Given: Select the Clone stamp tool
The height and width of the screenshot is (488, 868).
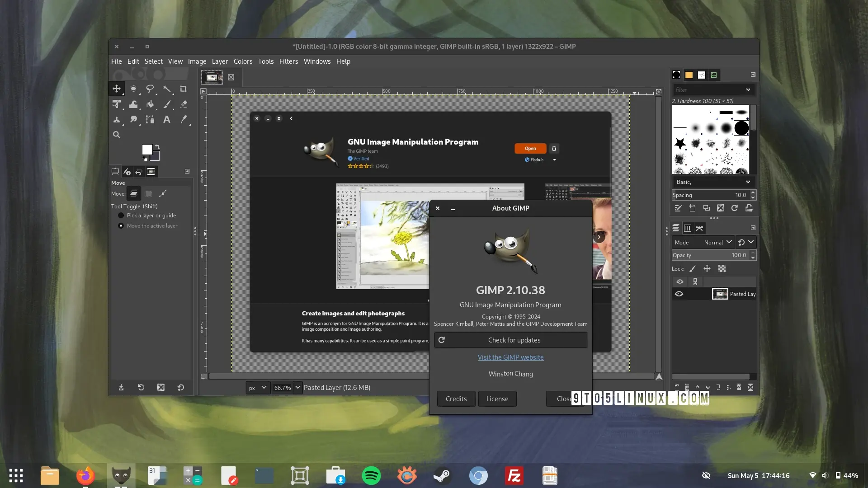Looking at the screenshot, I should tap(117, 119).
